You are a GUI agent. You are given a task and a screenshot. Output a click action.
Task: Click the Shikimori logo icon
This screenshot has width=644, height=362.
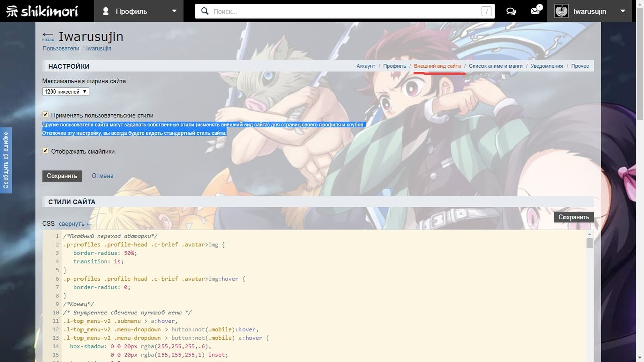(x=12, y=11)
